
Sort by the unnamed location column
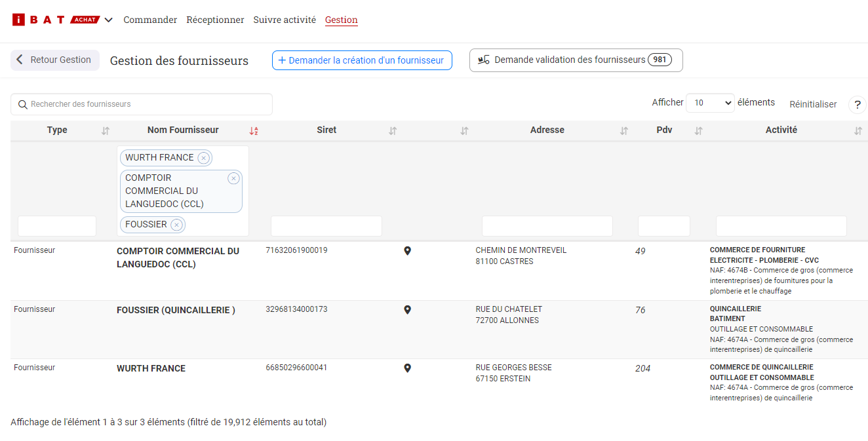[x=464, y=131]
